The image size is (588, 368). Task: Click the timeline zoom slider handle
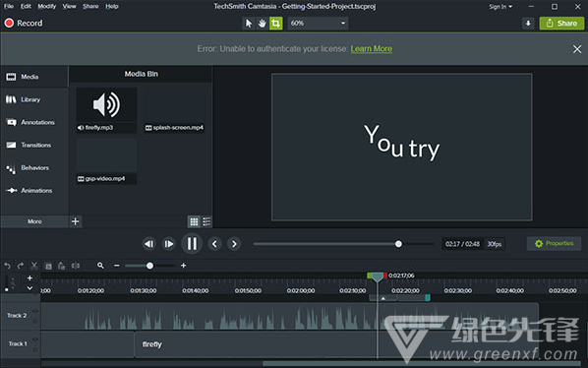(149, 266)
